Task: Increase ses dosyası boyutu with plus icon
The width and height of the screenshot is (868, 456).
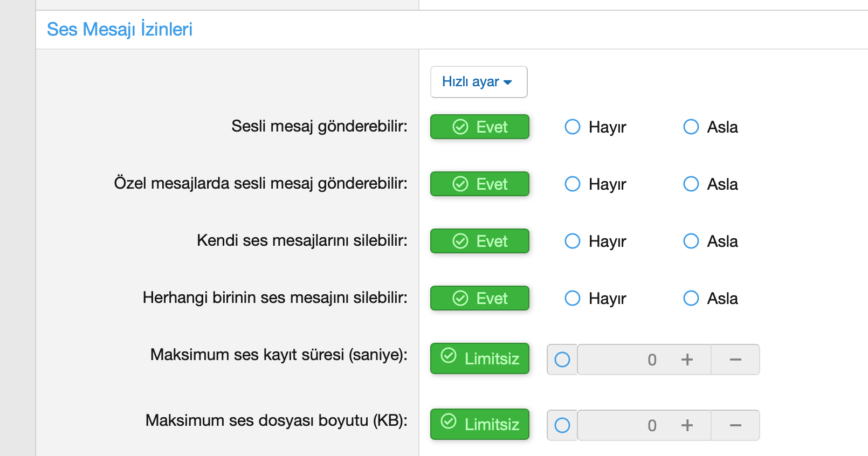Action: [x=687, y=425]
